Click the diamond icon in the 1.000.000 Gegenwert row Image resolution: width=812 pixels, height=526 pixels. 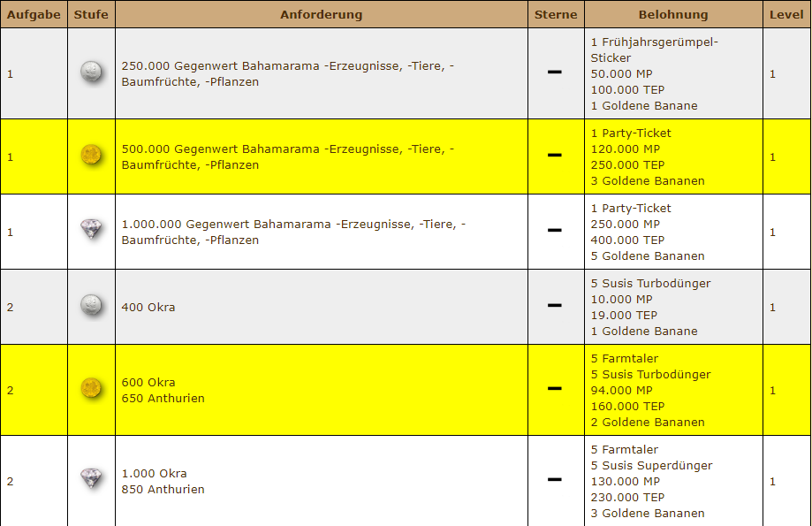(91, 229)
